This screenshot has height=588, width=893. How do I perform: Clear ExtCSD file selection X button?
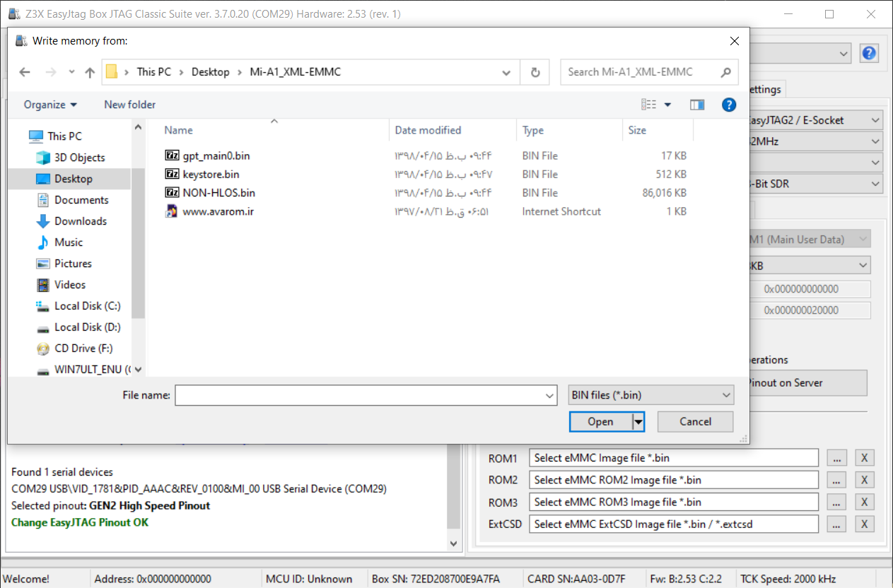click(x=865, y=524)
